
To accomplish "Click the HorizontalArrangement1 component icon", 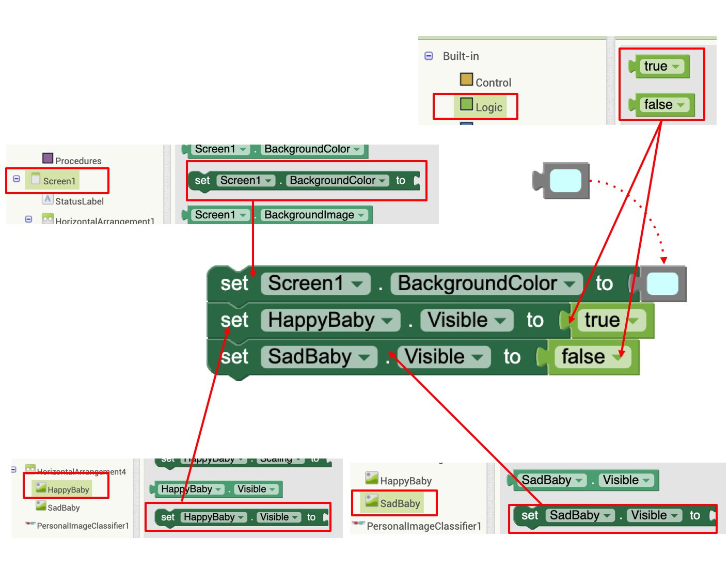I will pos(48,219).
